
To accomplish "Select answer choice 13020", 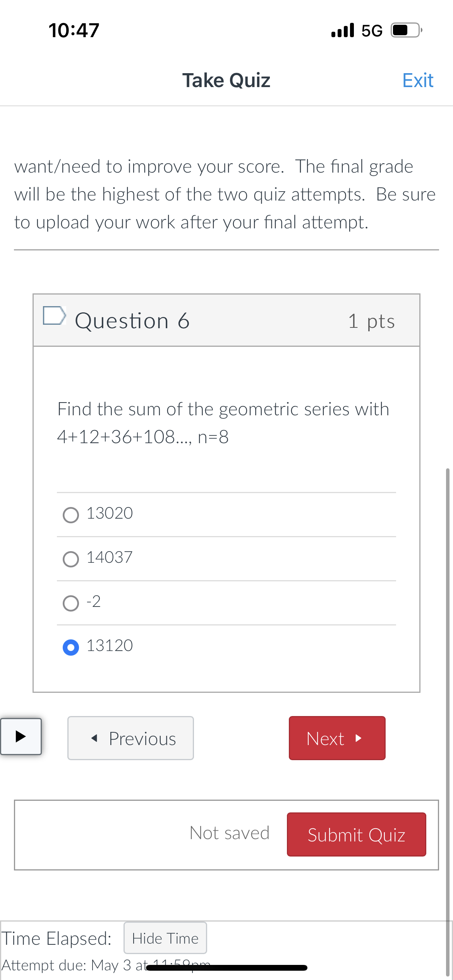I will coord(71,515).
